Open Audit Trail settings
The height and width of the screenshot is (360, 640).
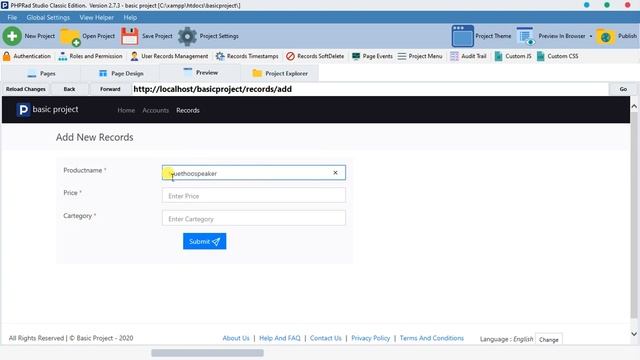pos(468,56)
